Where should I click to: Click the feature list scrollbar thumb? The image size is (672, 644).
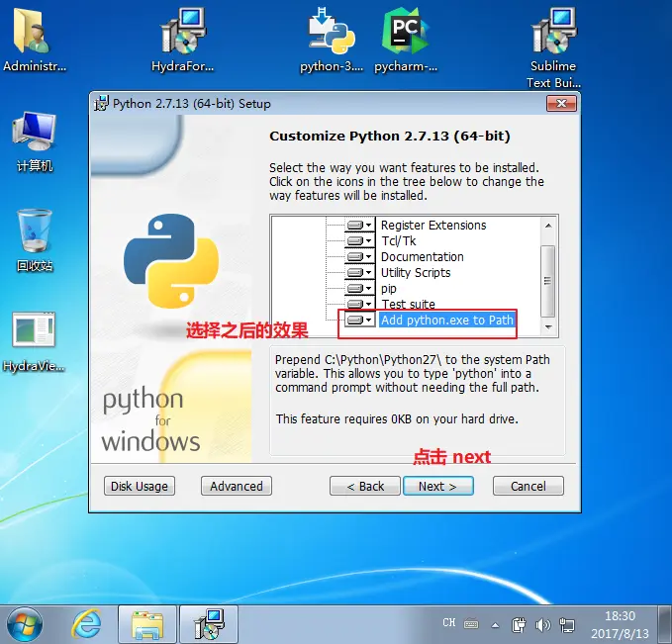[547, 281]
